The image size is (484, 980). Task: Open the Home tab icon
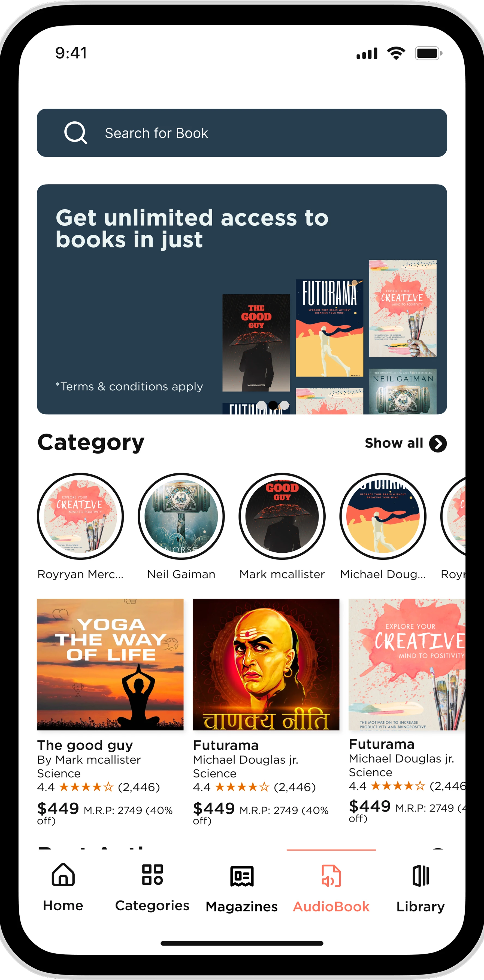63,875
